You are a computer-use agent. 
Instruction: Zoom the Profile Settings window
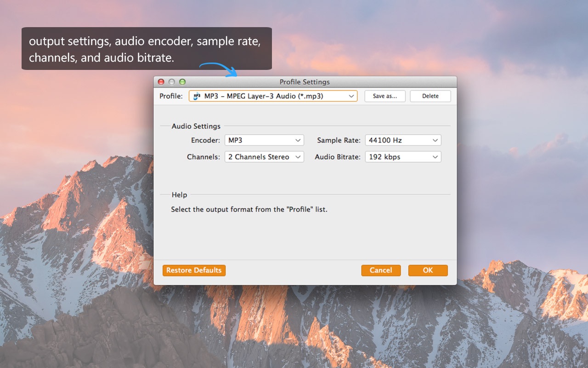(182, 82)
